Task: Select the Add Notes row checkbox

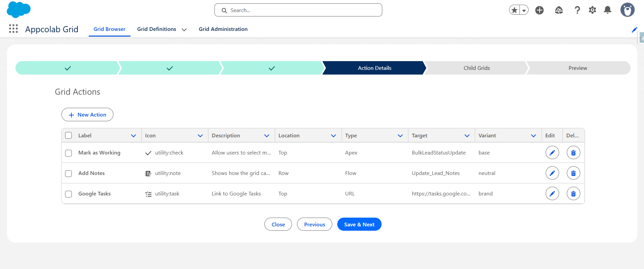Action: (x=68, y=174)
